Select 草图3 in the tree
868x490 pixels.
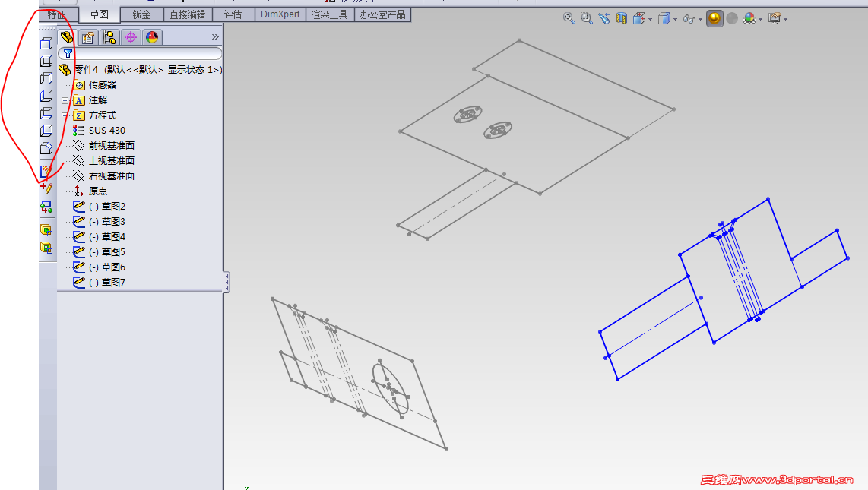pos(107,221)
